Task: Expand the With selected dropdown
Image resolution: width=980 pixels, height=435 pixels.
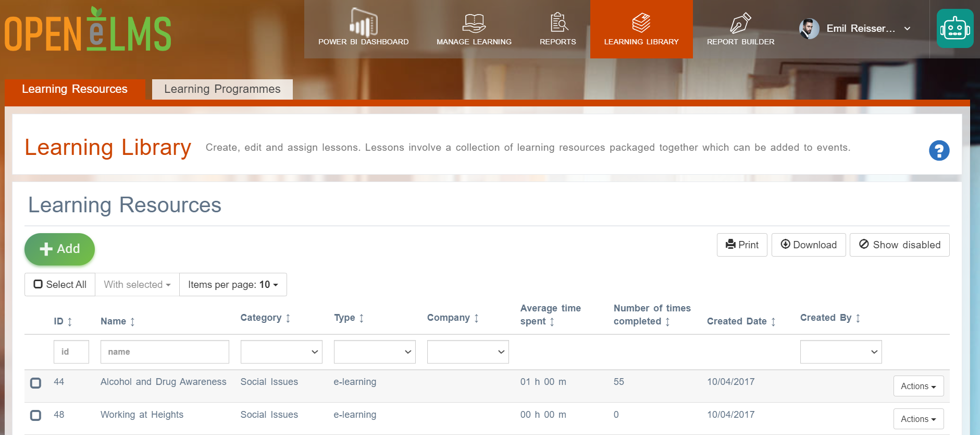Action: (137, 285)
